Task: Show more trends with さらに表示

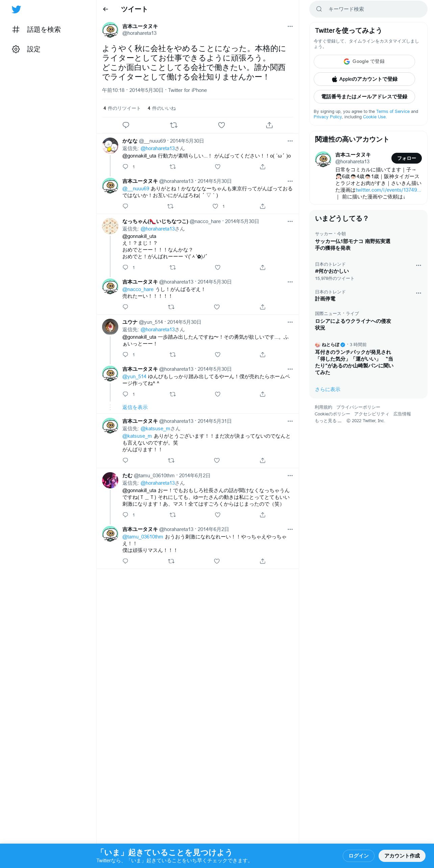Action: point(328,389)
